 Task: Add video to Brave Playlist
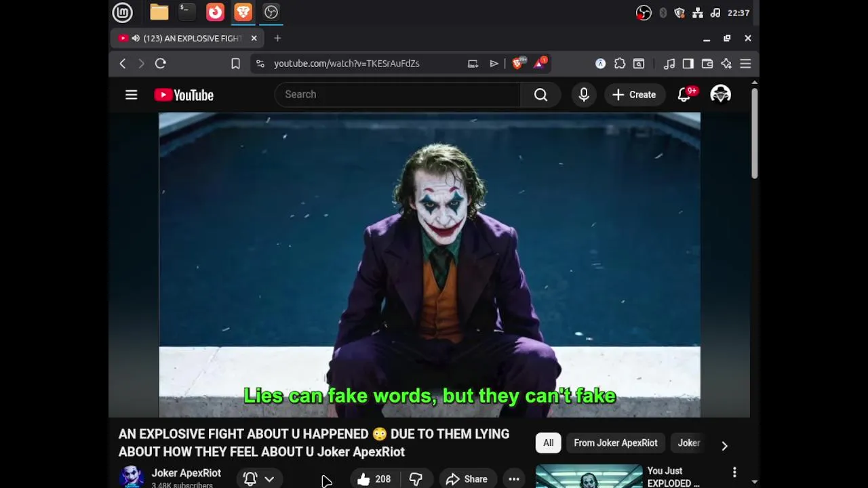click(494, 64)
